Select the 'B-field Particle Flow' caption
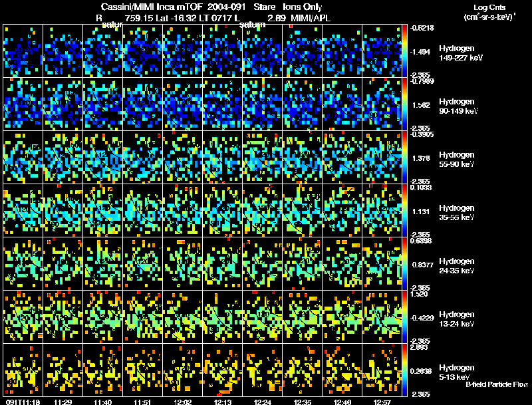 point(497,384)
